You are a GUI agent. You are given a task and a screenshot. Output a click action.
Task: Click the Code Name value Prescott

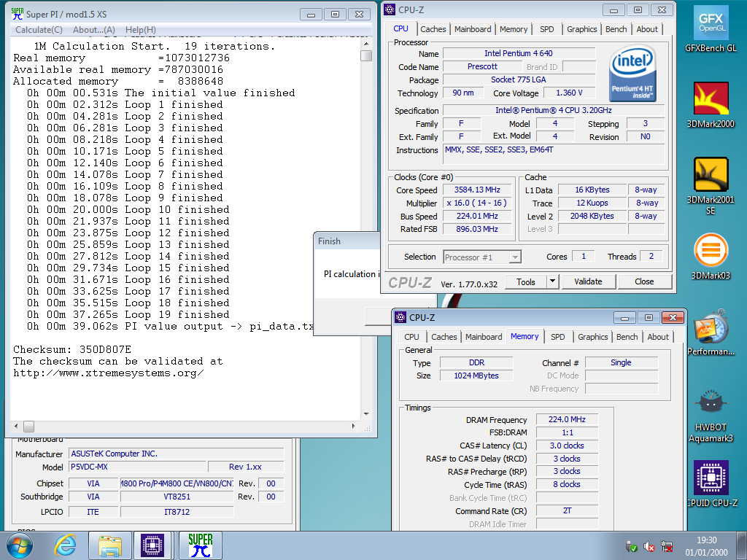[482, 66]
